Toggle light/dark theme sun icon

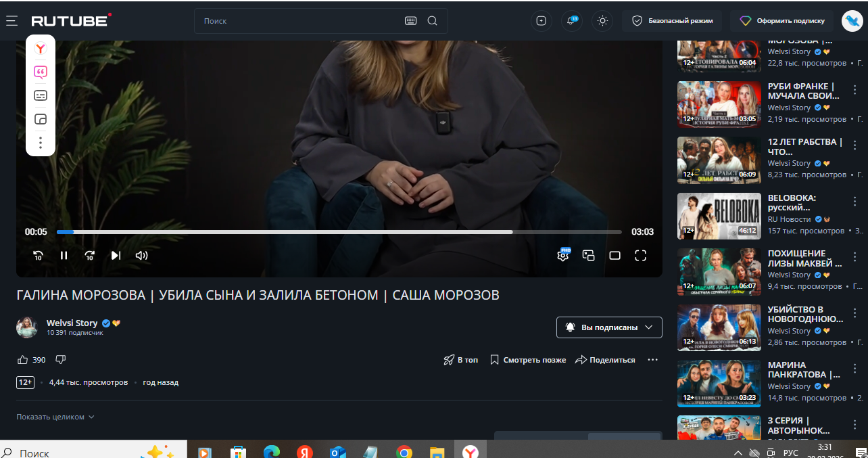tap(602, 21)
